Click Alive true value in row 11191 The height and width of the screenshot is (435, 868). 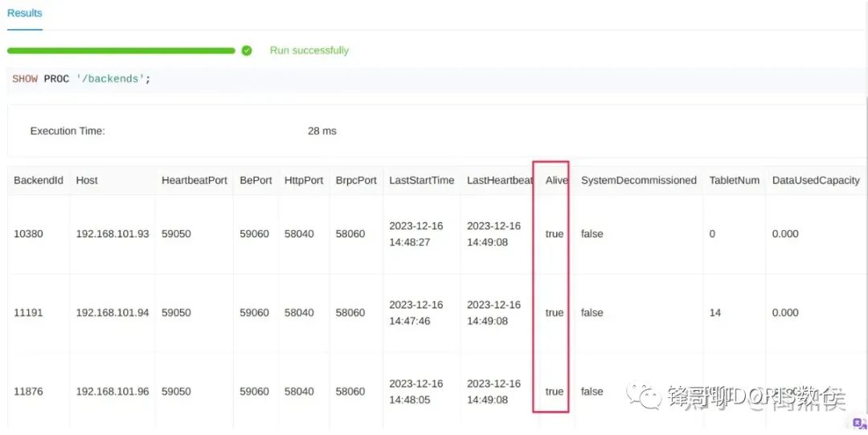coord(554,313)
